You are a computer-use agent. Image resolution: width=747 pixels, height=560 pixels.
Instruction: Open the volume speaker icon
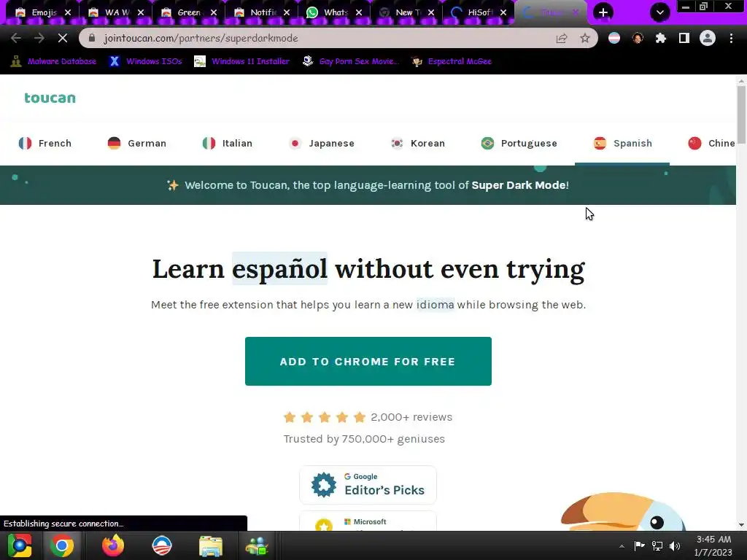pos(675,545)
